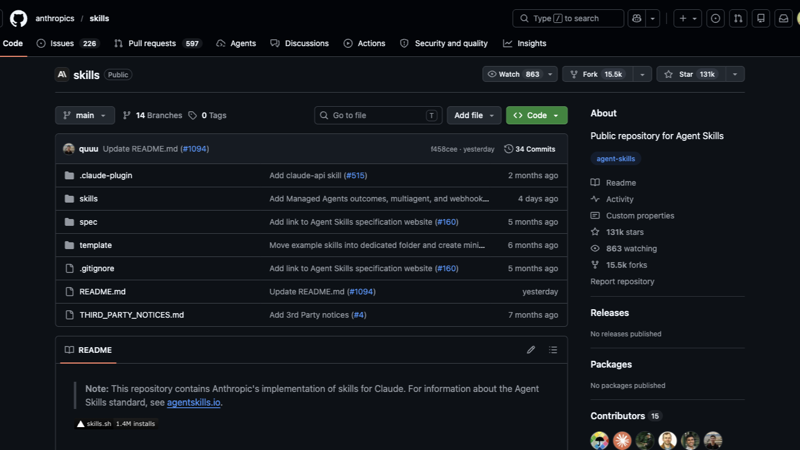
Task: Star the skills repository
Action: (x=691, y=74)
